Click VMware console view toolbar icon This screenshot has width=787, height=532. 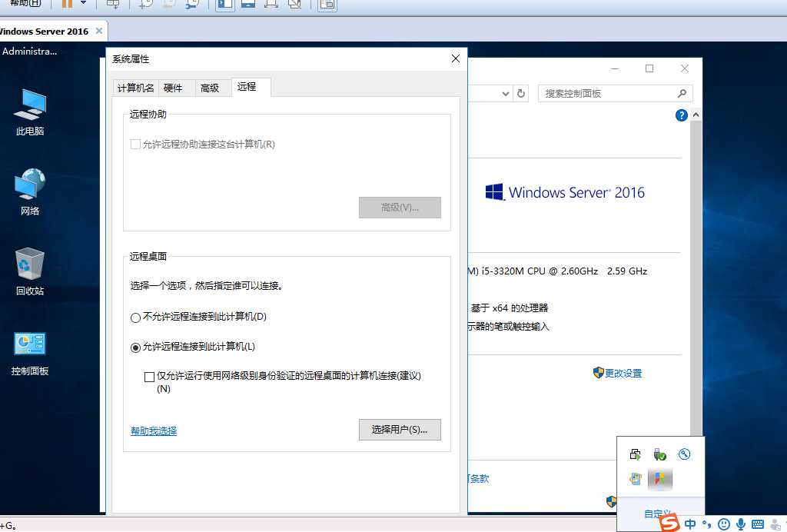[327, 5]
